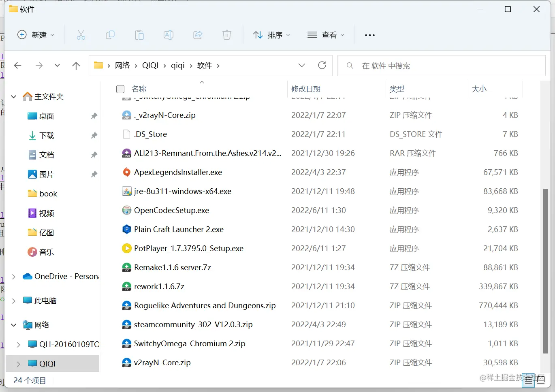The image size is (555, 392).
Task: Go up one folder level arrow
Action: [x=76, y=65]
